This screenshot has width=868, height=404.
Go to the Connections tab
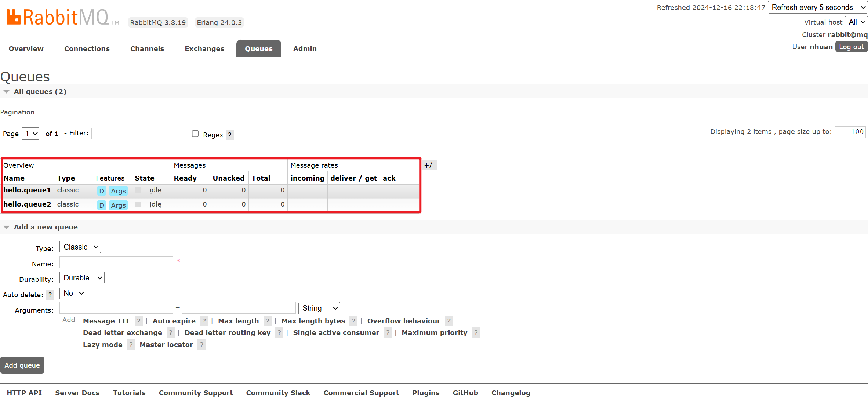pos(87,48)
